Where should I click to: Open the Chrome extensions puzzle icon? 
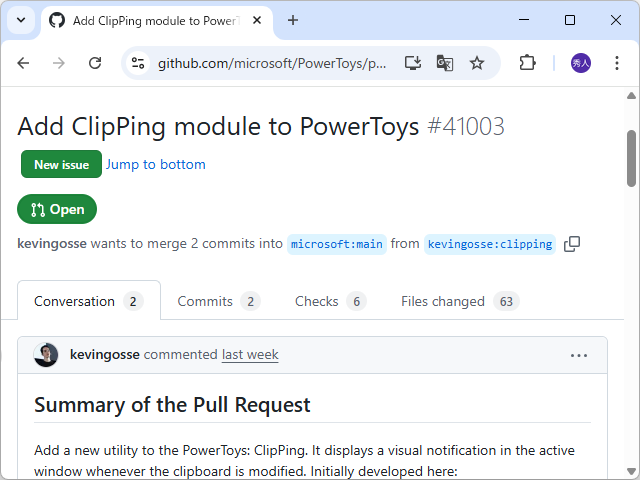(x=527, y=63)
